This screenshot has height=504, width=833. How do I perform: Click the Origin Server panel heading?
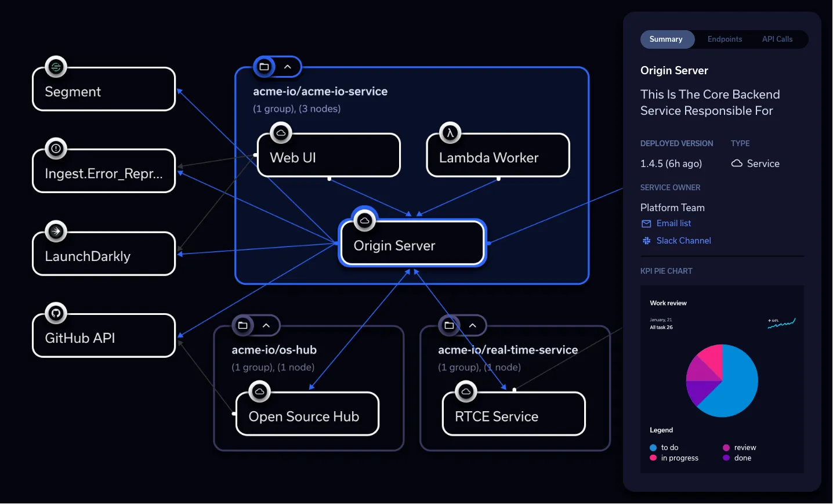click(674, 70)
